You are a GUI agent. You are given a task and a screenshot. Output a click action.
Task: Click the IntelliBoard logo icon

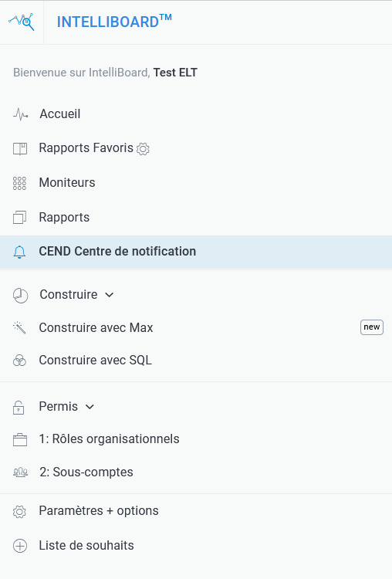tap(22, 22)
